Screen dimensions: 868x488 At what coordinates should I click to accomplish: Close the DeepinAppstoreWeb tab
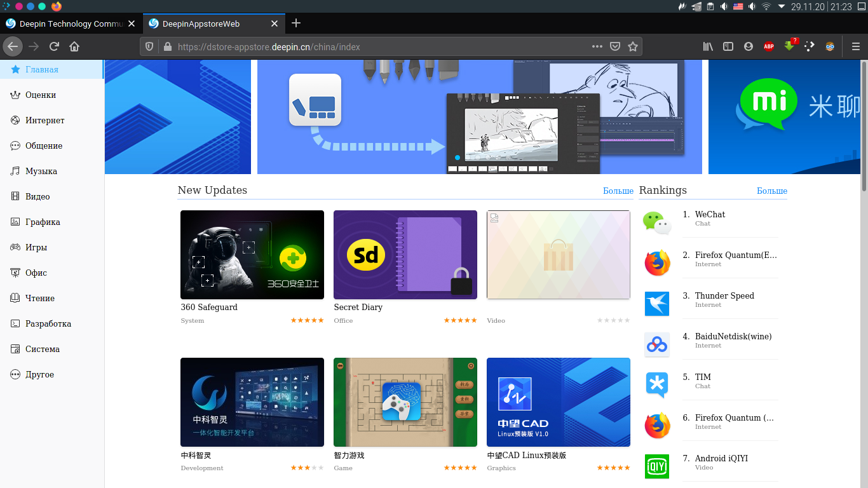click(x=275, y=24)
